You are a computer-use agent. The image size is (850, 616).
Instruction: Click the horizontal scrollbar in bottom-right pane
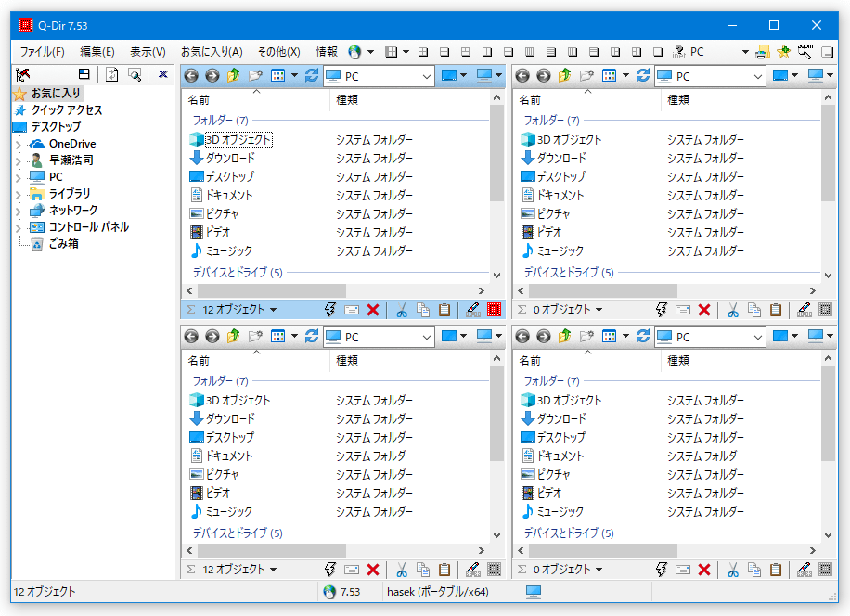point(603,550)
